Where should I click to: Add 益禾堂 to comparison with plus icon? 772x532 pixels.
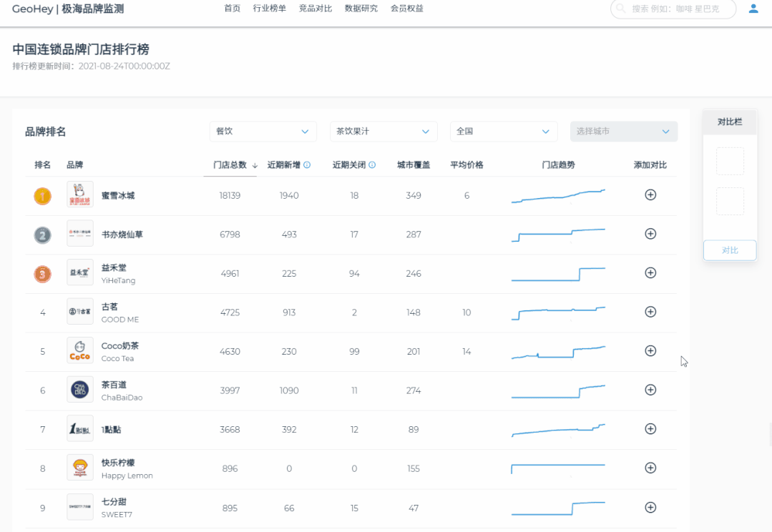(x=650, y=272)
